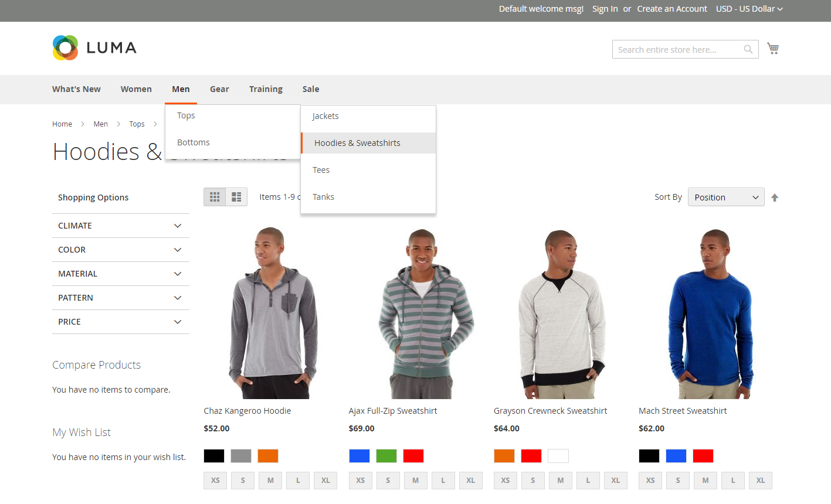Click the search magnifier icon
This screenshot has height=504, width=831.
[748, 49]
